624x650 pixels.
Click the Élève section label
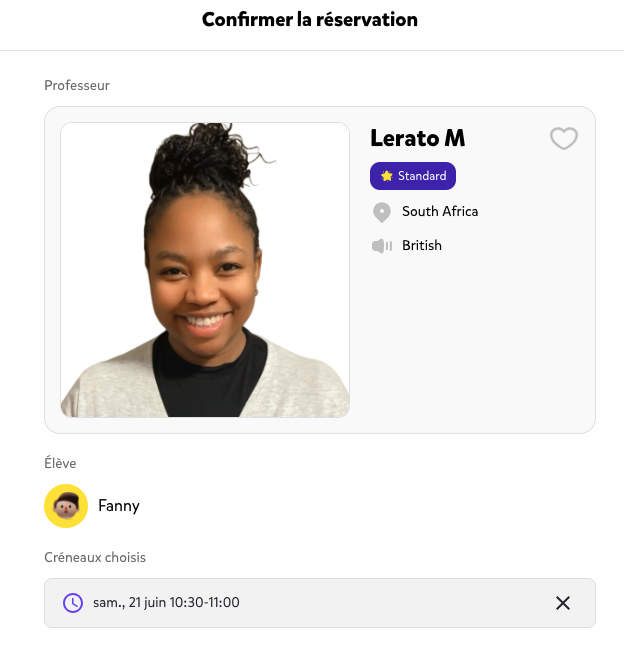[60, 463]
